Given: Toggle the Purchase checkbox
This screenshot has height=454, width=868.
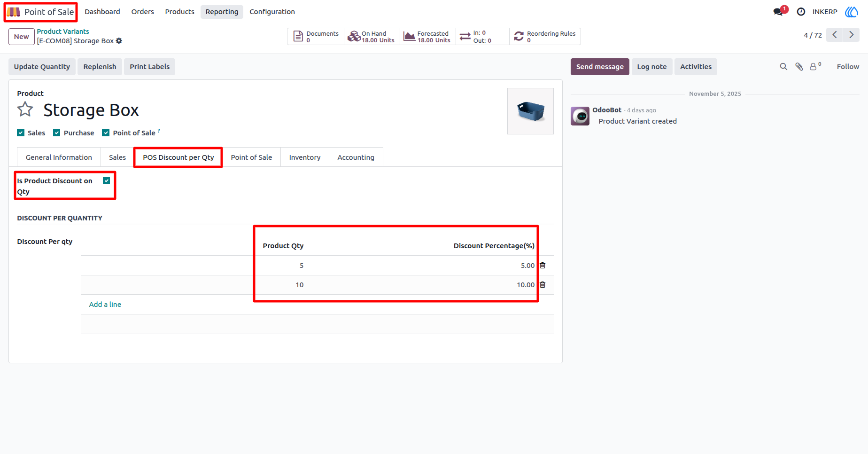Looking at the screenshot, I should 57,133.
